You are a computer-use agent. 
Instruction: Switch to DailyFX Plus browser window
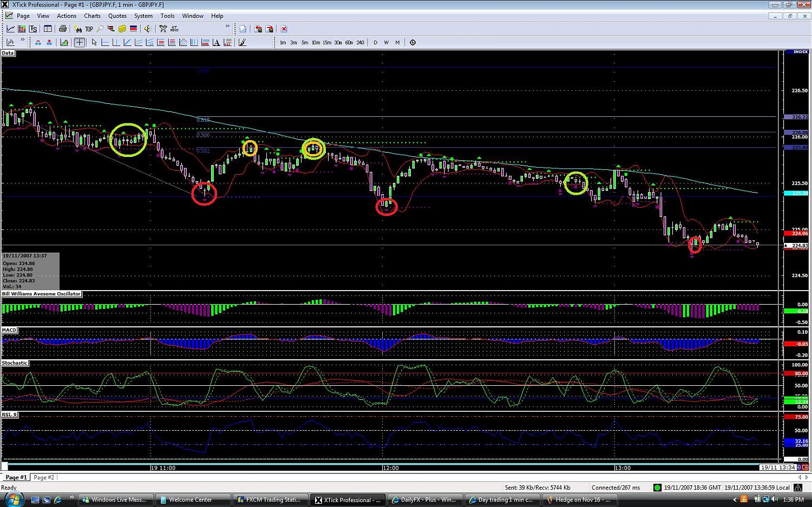426,500
